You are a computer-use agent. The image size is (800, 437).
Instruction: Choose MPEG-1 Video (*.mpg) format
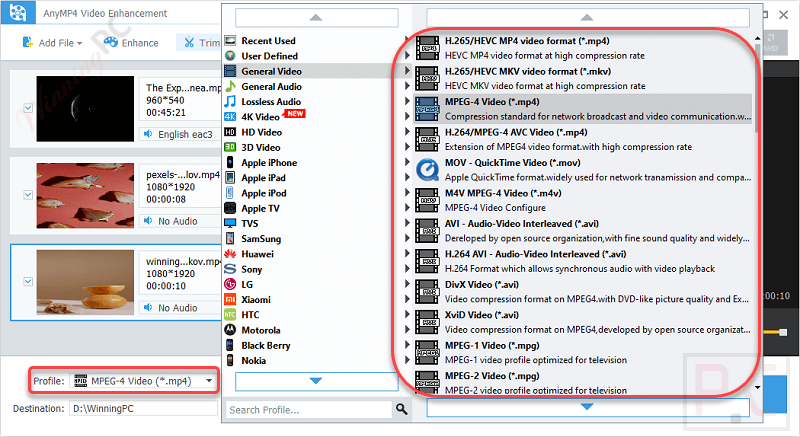583,352
